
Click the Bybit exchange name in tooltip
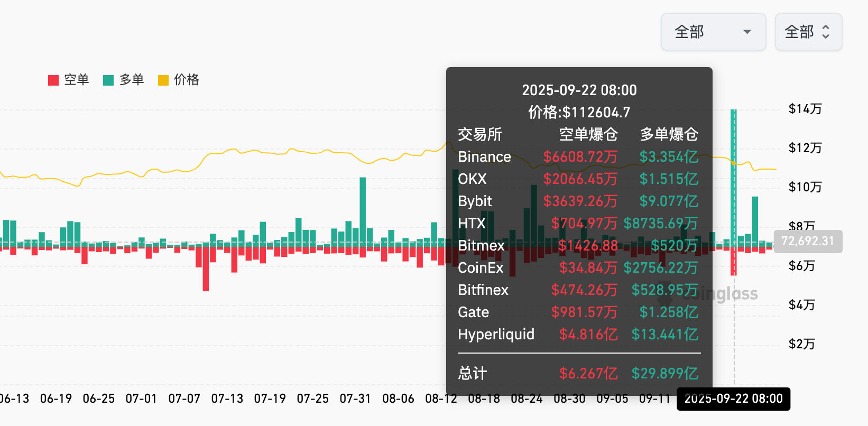(x=475, y=201)
